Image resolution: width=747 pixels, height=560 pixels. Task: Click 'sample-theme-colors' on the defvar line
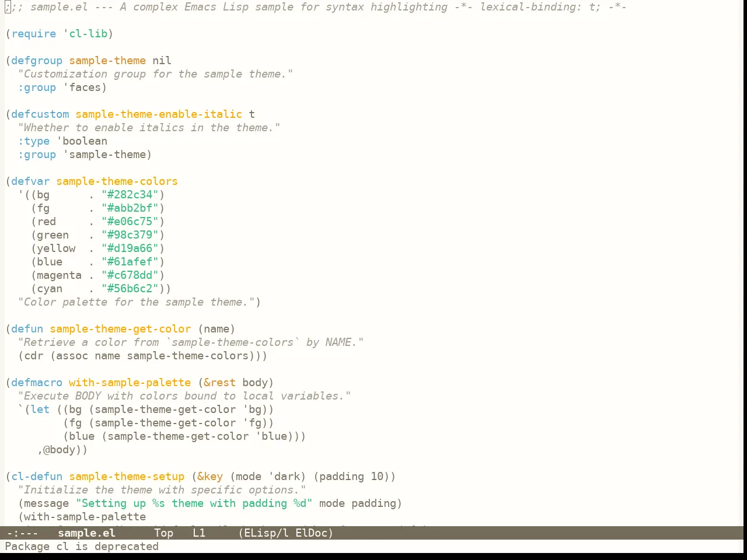pos(117,181)
